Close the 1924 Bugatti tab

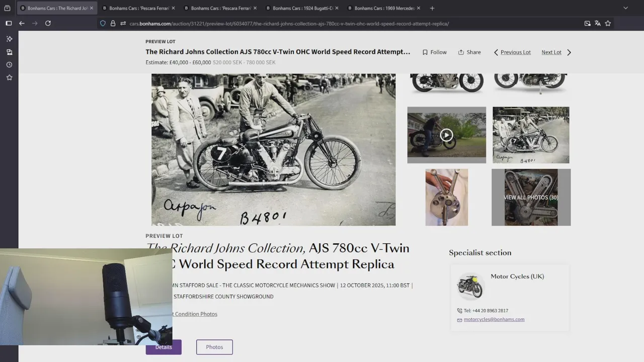337,8
